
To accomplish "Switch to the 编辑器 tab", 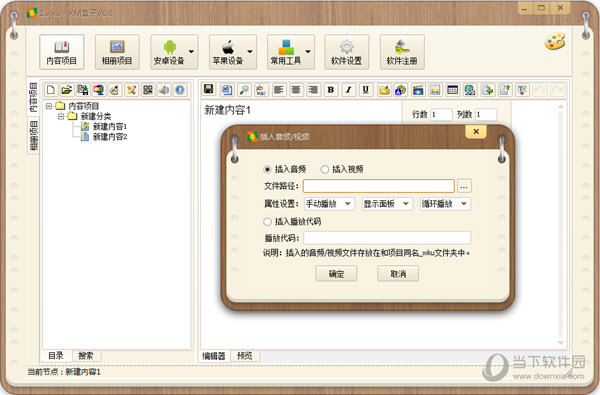I will coord(214,356).
